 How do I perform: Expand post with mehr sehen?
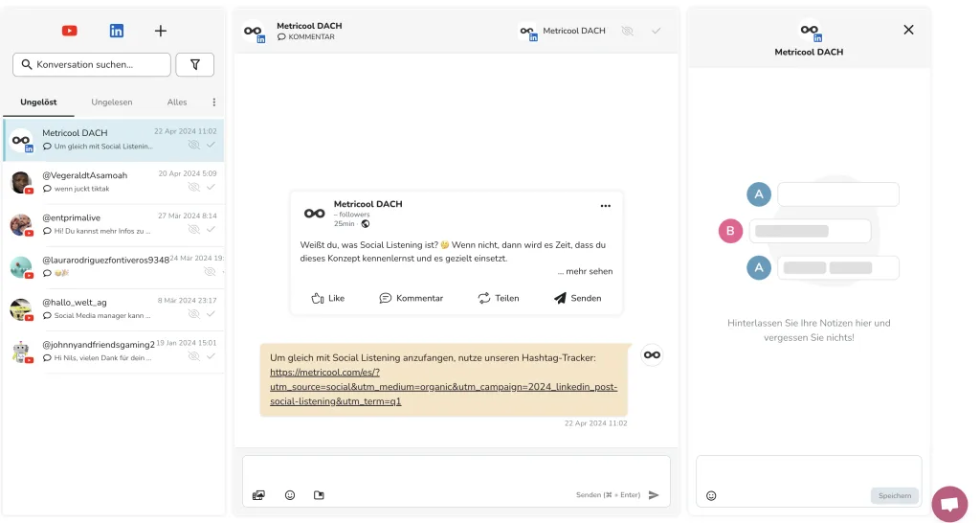[x=585, y=271]
